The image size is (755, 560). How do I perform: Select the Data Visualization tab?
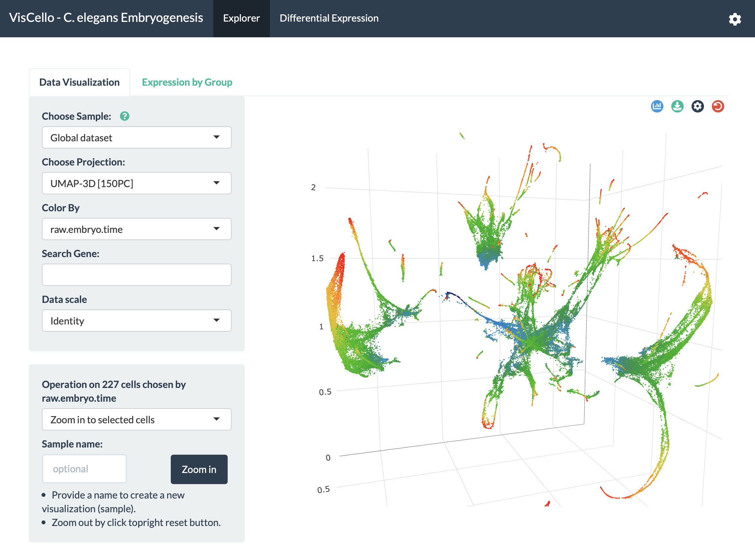[79, 82]
